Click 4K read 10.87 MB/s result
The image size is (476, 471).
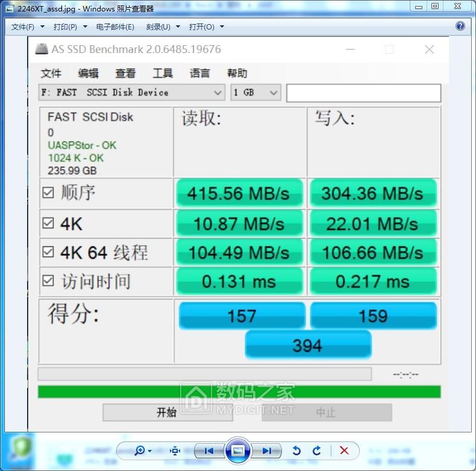pyautogui.click(x=240, y=223)
